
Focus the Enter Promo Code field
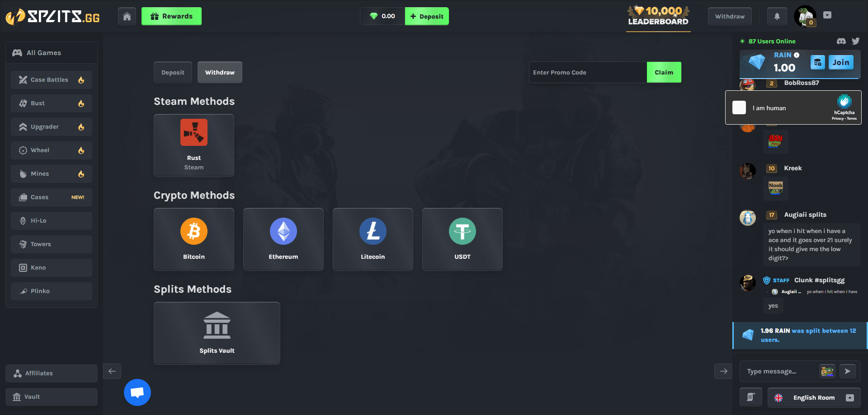point(588,72)
